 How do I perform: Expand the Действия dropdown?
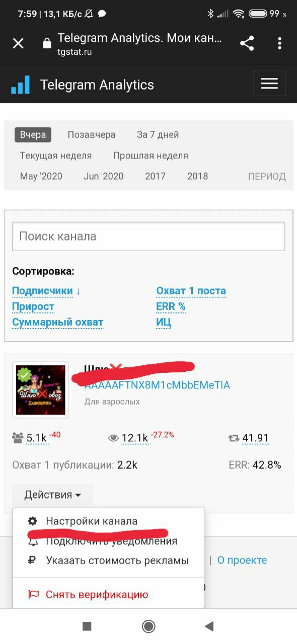coord(52,495)
